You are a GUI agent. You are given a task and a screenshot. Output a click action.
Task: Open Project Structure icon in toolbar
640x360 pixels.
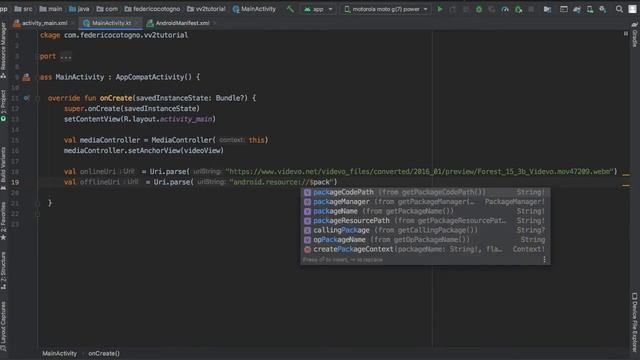pyautogui.click(x=547, y=9)
